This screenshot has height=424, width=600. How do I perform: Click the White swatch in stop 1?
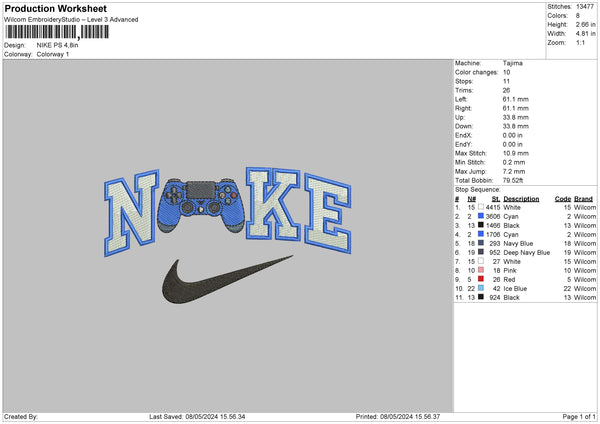tap(481, 207)
